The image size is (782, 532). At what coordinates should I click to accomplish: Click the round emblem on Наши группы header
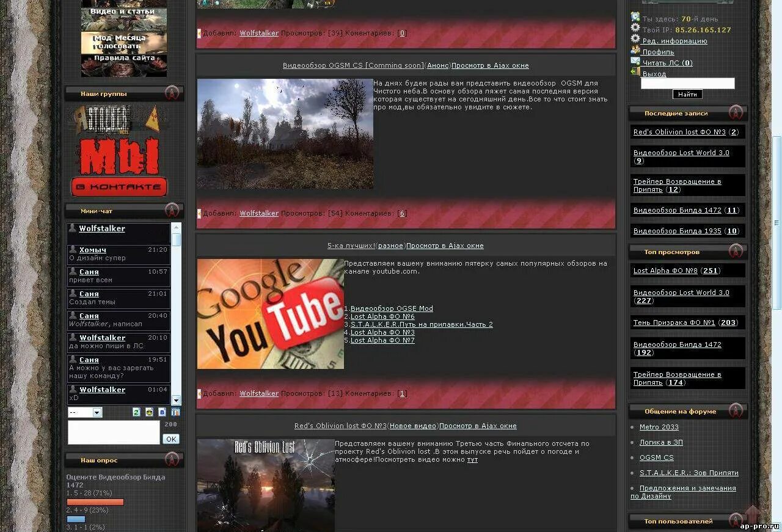pyautogui.click(x=172, y=93)
